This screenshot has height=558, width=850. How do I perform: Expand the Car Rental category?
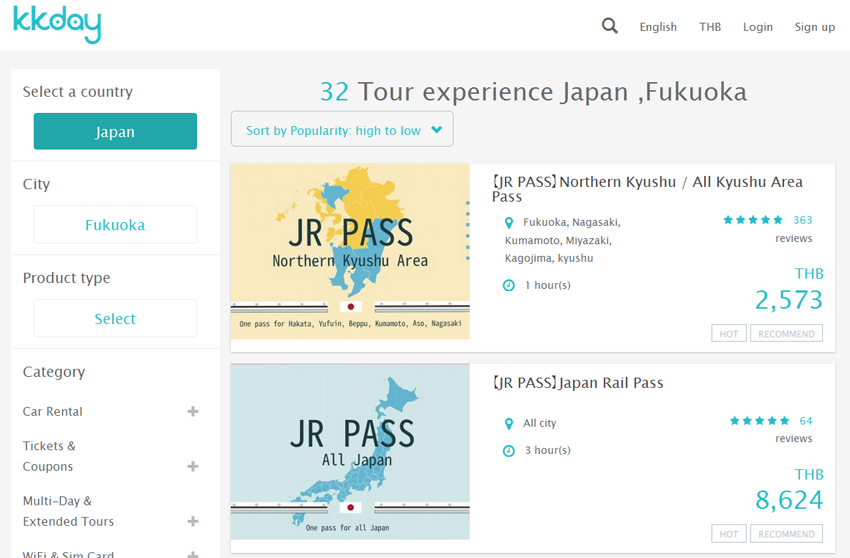point(193,411)
